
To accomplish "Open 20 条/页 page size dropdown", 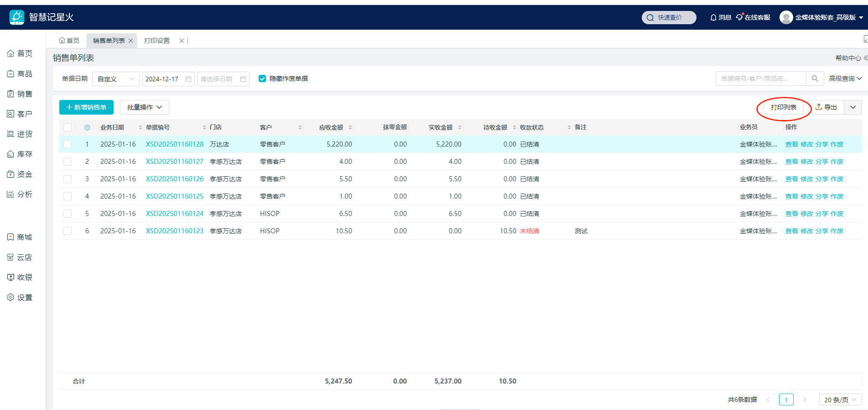I will point(840,399).
